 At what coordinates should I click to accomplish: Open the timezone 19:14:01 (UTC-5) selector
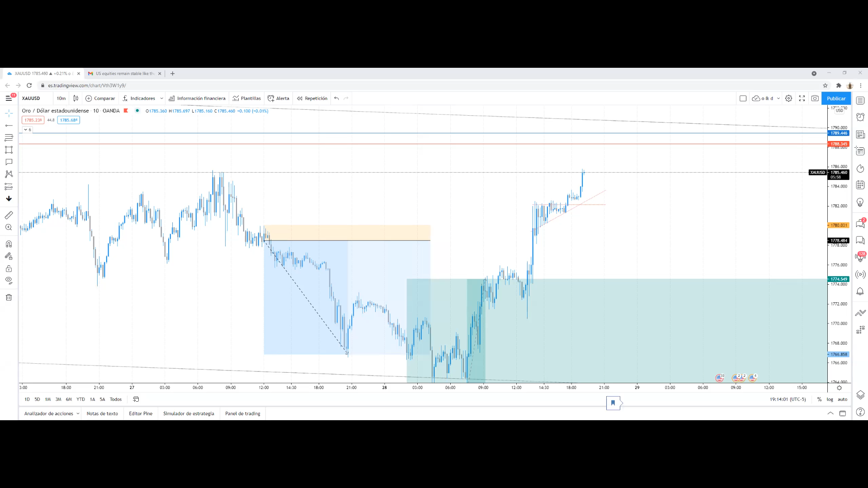(788, 399)
